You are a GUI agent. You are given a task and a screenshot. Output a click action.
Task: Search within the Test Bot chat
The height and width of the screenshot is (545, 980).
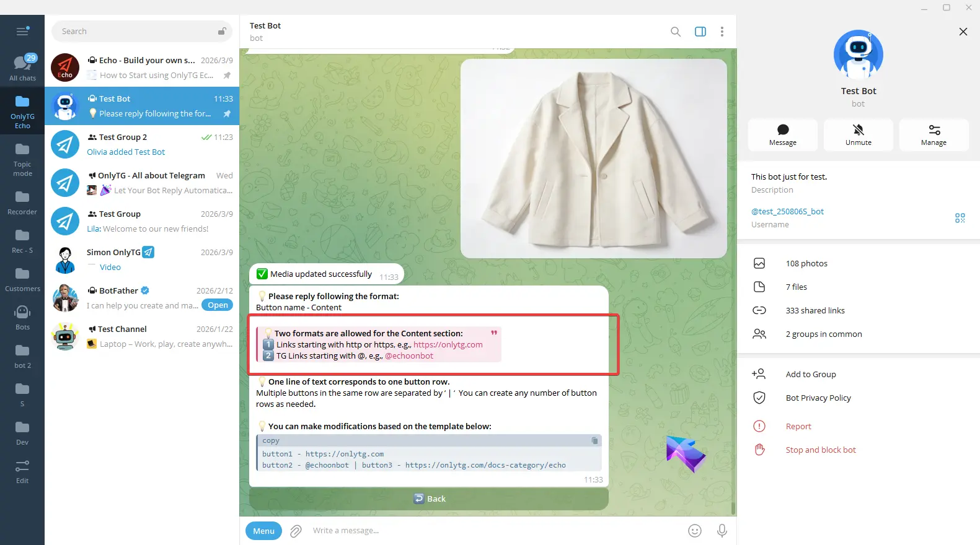click(x=675, y=32)
